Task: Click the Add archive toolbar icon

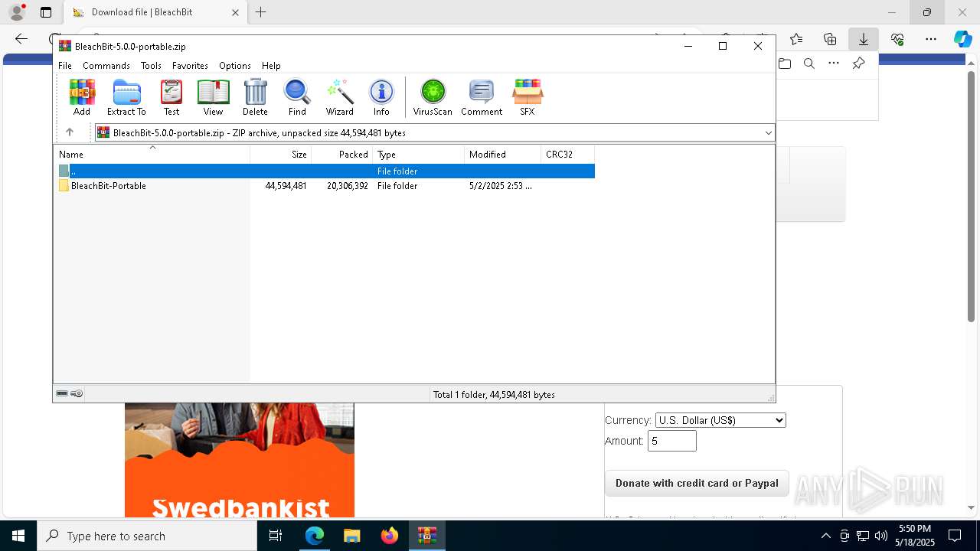Action: tap(82, 97)
